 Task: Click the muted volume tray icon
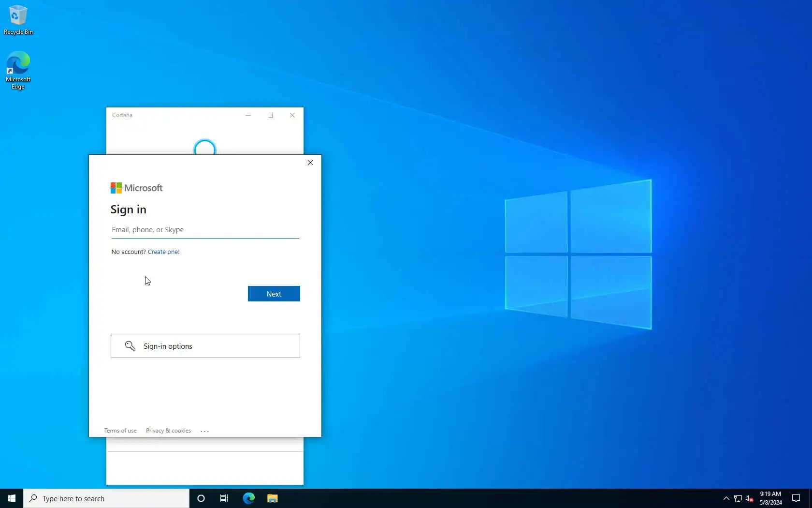[x=750, y=498]
